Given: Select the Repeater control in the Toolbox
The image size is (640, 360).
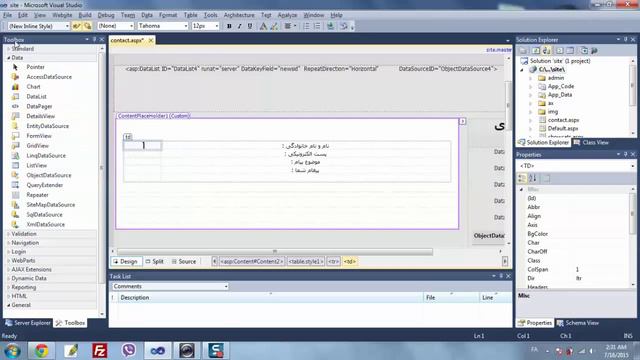Looking at the screenshot, I should point(37,195).
